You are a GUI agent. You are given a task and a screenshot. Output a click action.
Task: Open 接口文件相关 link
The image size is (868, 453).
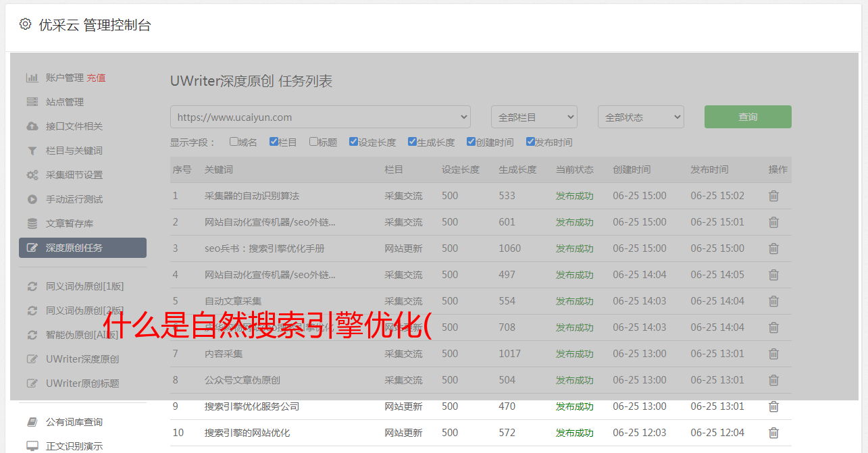click(x=74, y=126)
